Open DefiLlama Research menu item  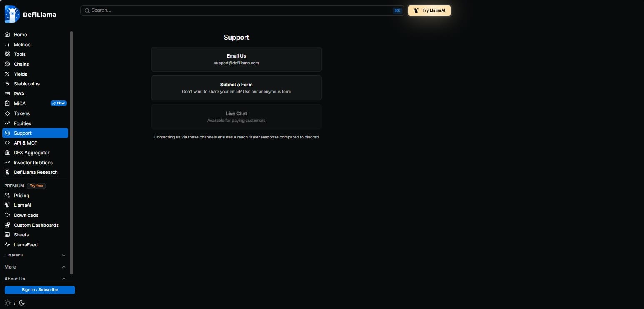35,172
